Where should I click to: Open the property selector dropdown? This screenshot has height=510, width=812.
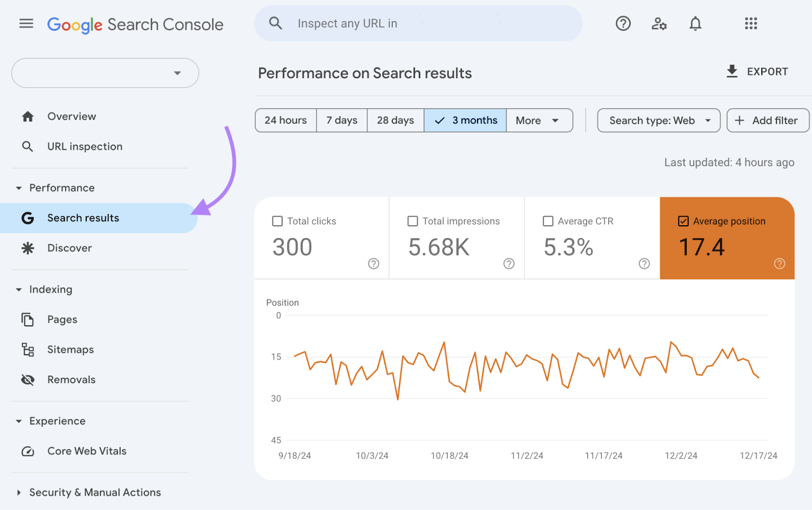(105, 73)
